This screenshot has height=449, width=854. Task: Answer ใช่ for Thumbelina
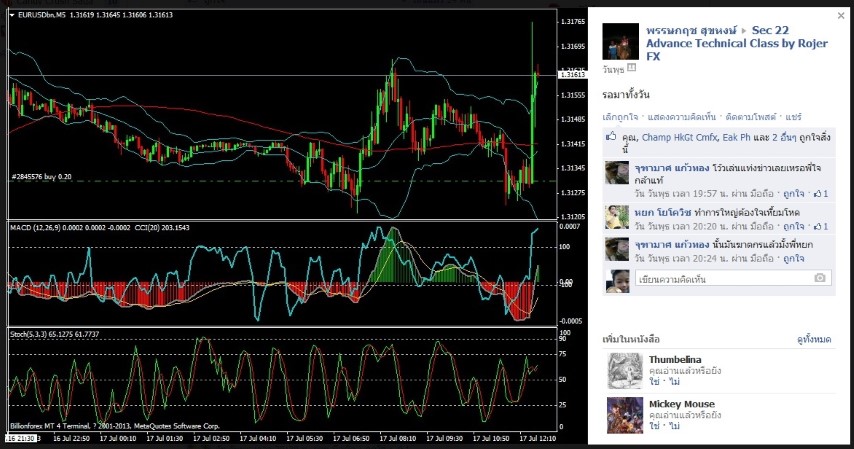[654, 382]
